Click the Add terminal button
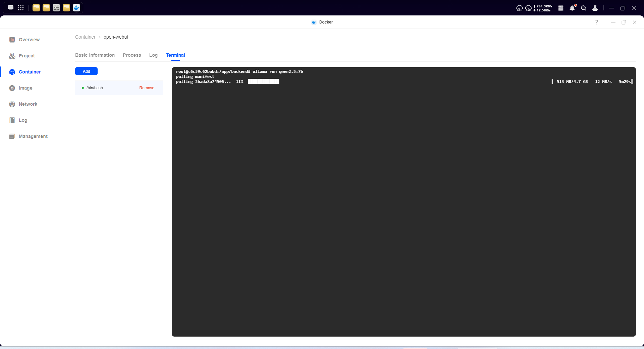Viewport: 644px width, 349px height. 86,71
